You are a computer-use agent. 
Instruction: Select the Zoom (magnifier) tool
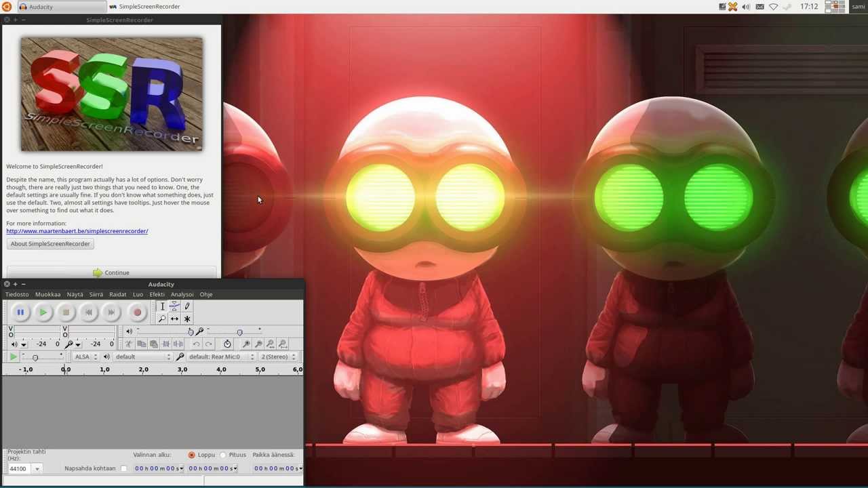click(162, 319)
